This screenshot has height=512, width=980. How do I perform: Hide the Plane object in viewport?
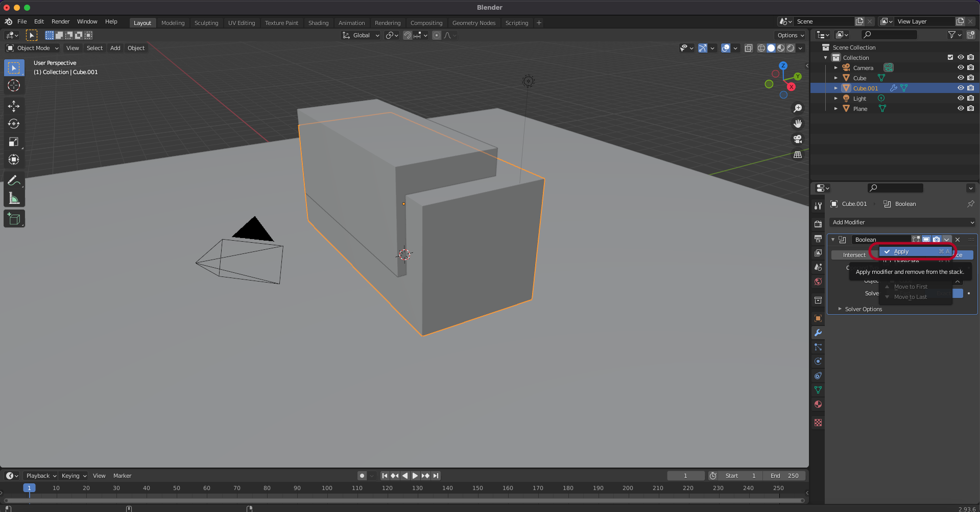961,108
